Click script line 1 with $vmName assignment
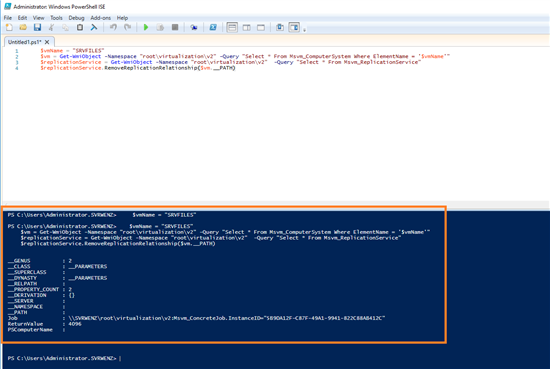Viewport: 550px width, 369px height. (x=72, y=51)
